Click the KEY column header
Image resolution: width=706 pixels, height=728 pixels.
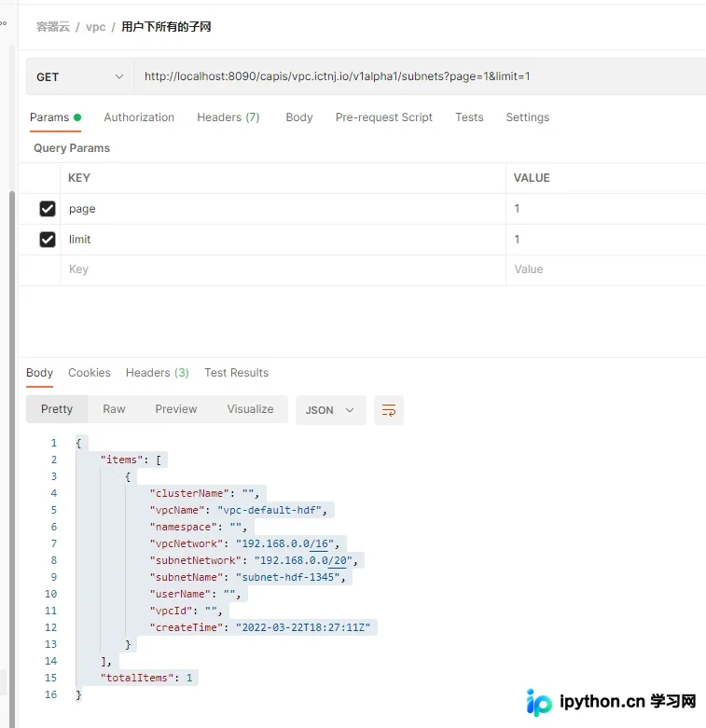pos(79,178)
